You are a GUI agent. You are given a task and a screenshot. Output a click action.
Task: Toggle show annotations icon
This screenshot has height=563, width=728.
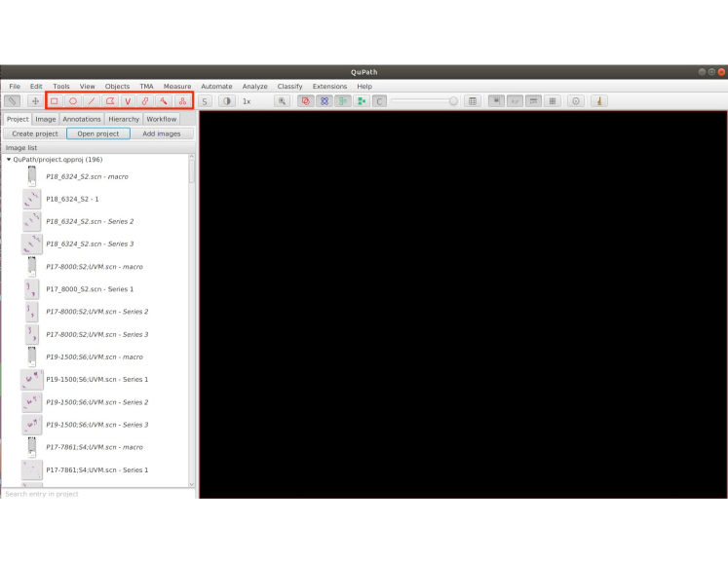(x=305, y=101)
